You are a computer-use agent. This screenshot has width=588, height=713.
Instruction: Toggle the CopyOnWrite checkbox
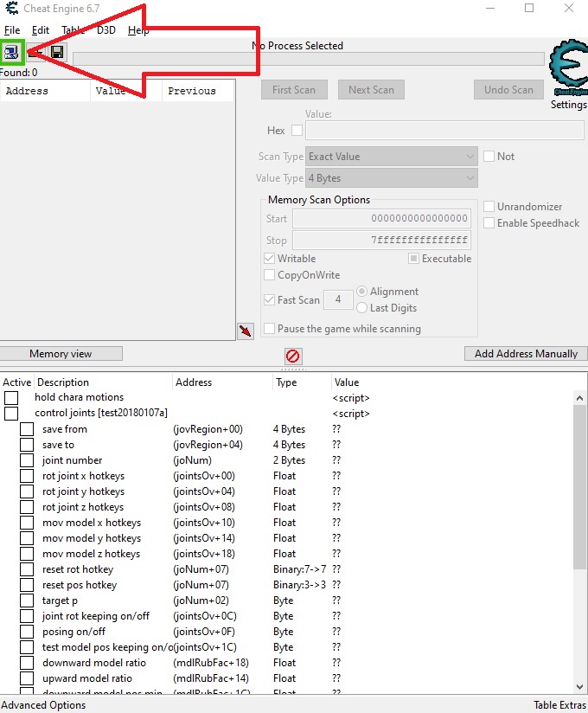pyautogui.click(x=269, y=274)
